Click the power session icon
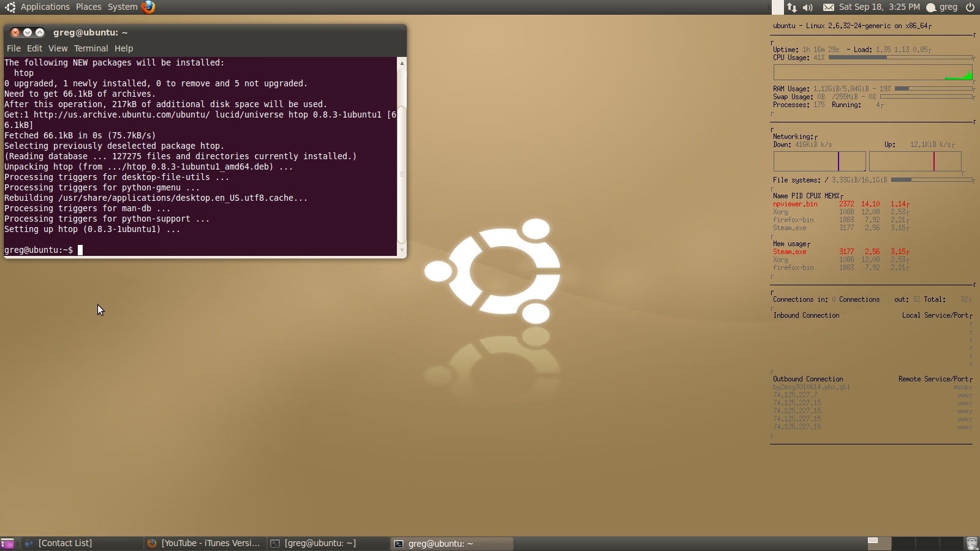 [x=970, y=7]
